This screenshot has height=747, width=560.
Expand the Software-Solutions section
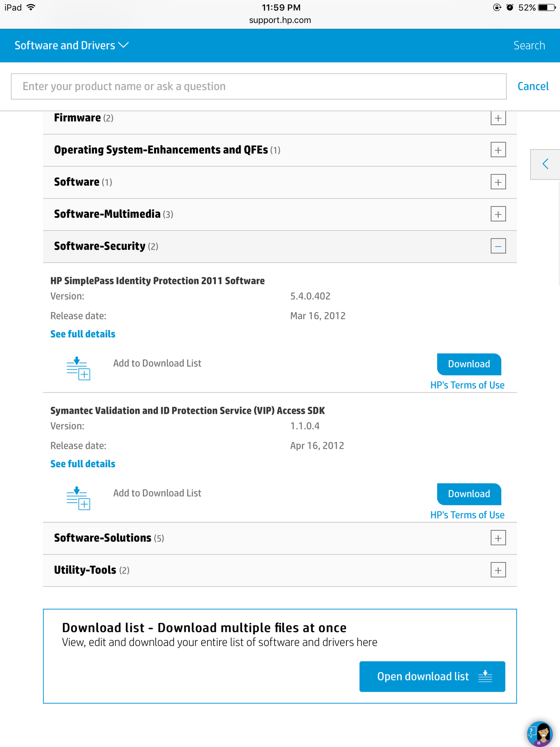point(498,538)
